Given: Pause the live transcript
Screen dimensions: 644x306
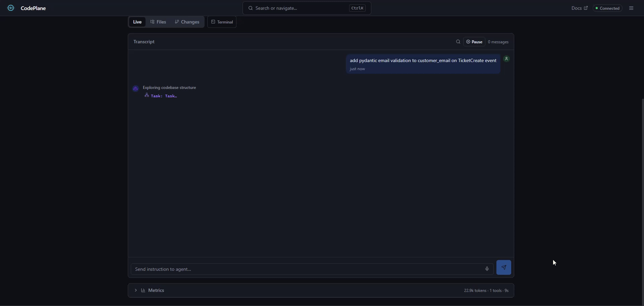Looking at the screenshot, I should pyautogui.click(x=474, y=42).
